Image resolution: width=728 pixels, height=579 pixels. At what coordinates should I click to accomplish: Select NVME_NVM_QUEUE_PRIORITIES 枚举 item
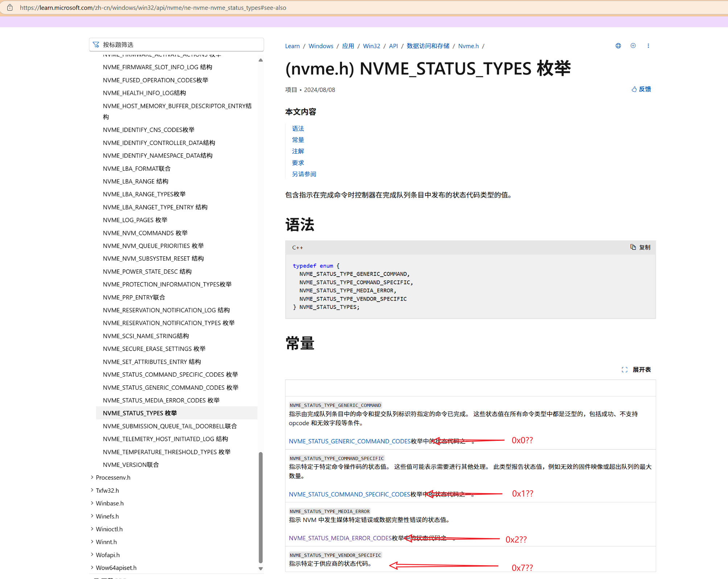[153, 246]
